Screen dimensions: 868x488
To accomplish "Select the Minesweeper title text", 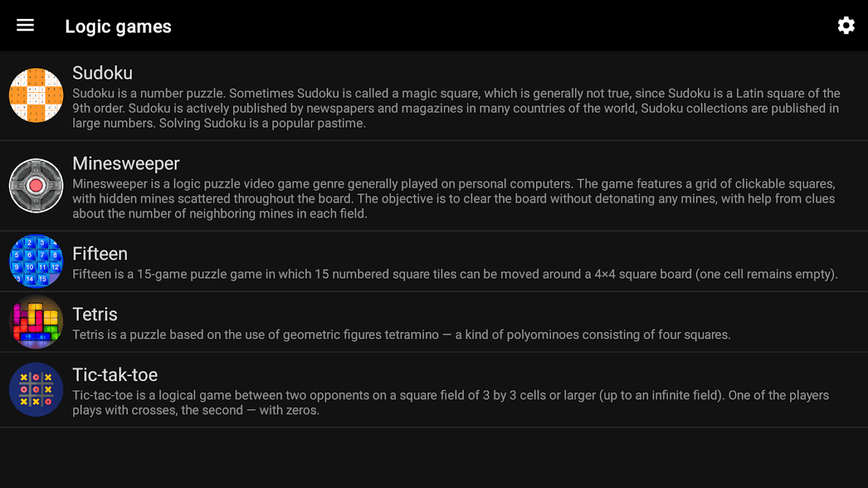I will click(126, 163).
